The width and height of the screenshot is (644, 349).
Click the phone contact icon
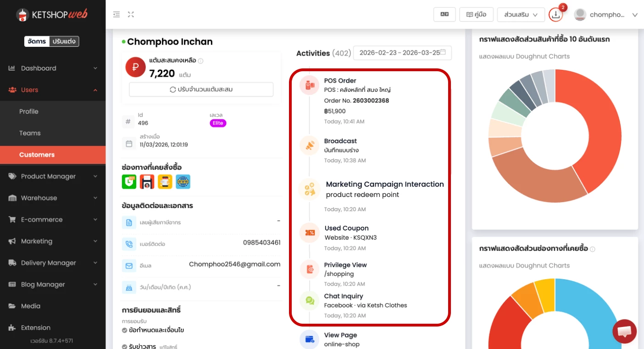[129, 244]
